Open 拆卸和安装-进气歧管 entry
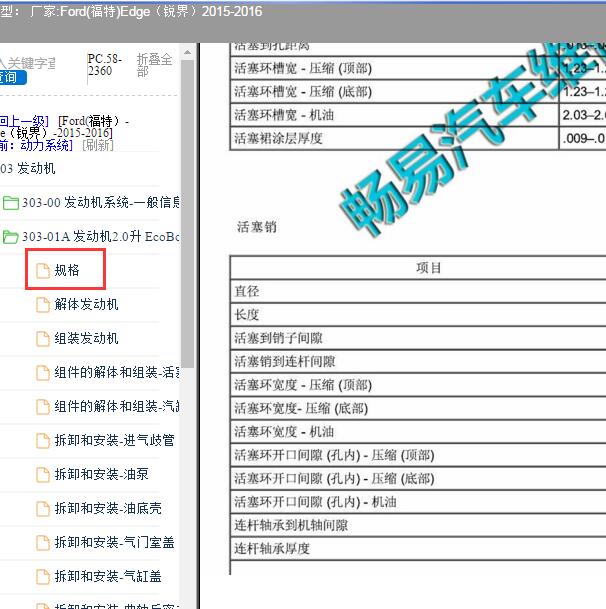 pos(115,440)
